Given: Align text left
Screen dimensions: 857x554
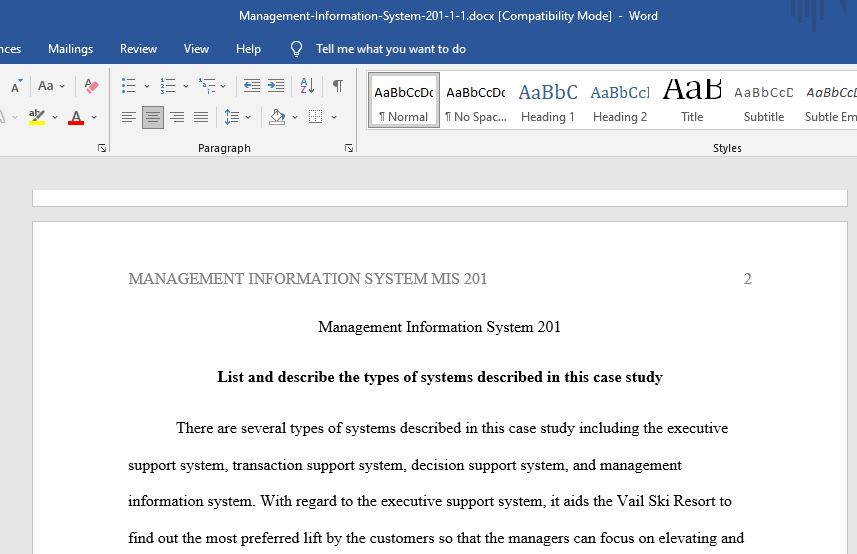Looking at the screenshot, I should coord(128,117).
